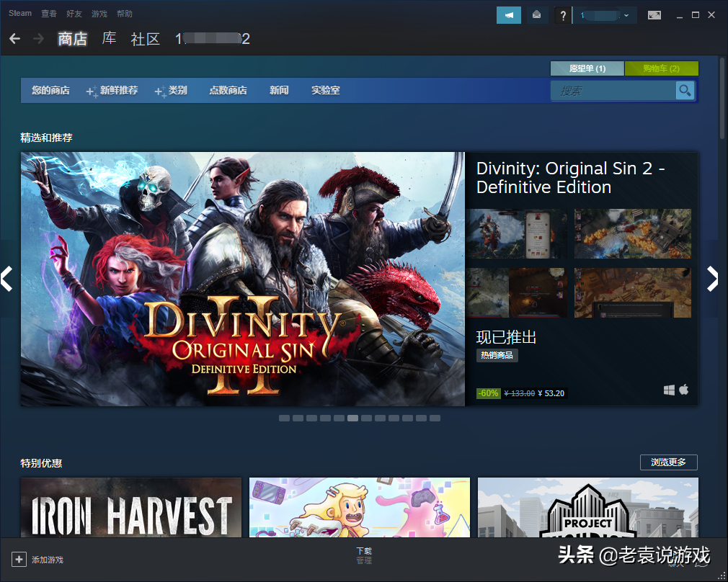Advance the carousel with the right arrow

[x=714, y=279]
